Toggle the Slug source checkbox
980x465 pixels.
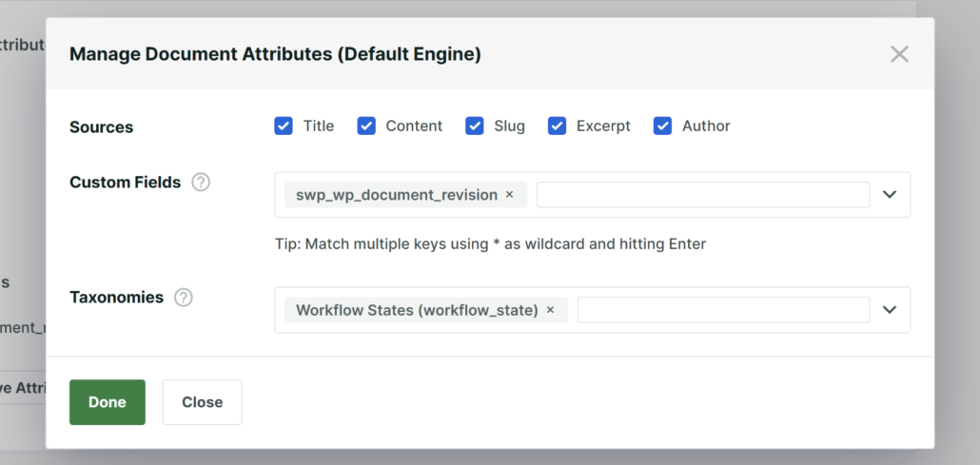[475, 126]
